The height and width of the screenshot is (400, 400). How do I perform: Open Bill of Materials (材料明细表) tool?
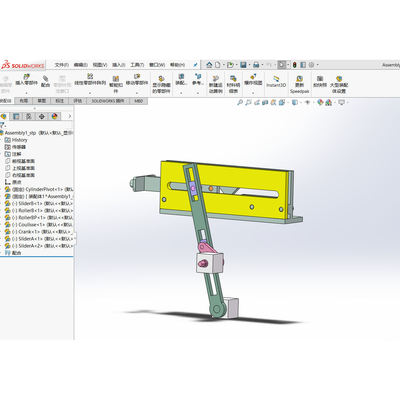233,84
